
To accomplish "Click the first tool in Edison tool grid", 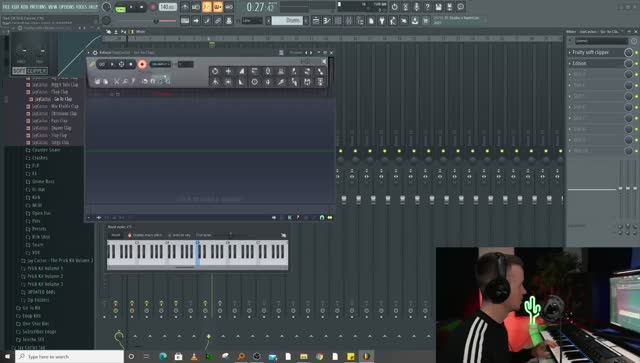I will (215, 71).
